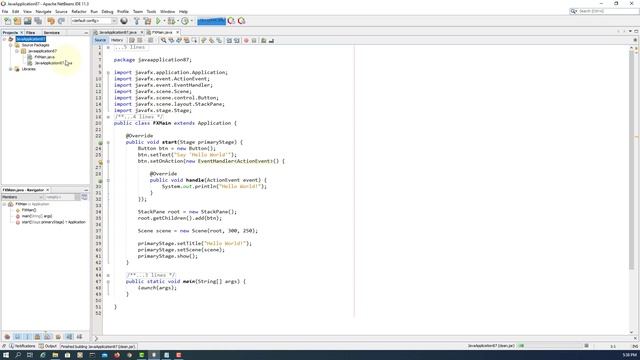The width and height of the screenshot is (640, 360).
Task: Click the Notifications icon in status bar
Action: [11, 346]
